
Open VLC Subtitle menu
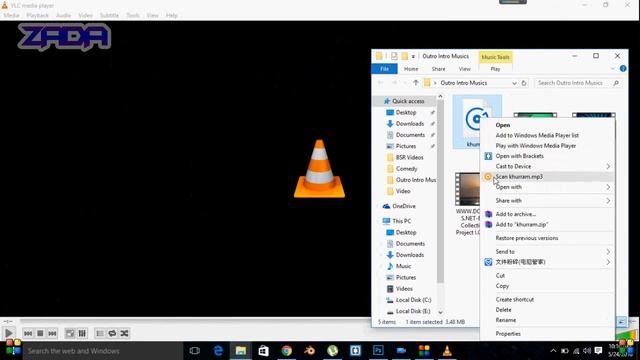point(109,16)
